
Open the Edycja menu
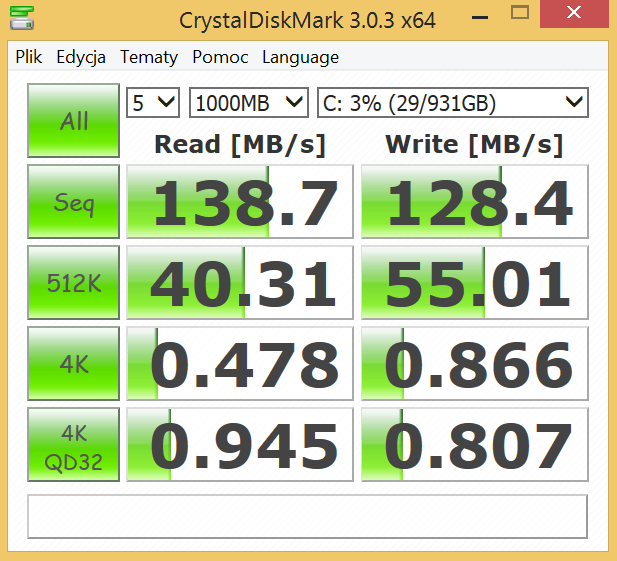click(x=81, y=57)
